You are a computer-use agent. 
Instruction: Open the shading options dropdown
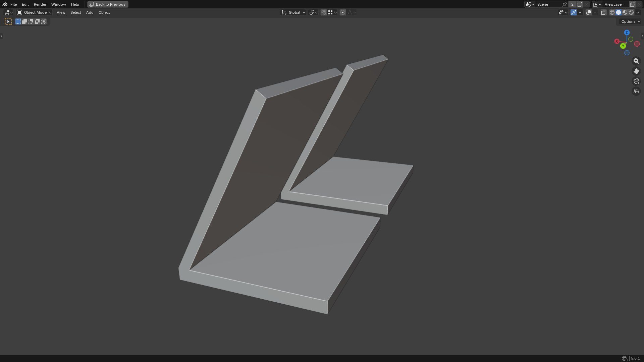[x=638, y=12]
